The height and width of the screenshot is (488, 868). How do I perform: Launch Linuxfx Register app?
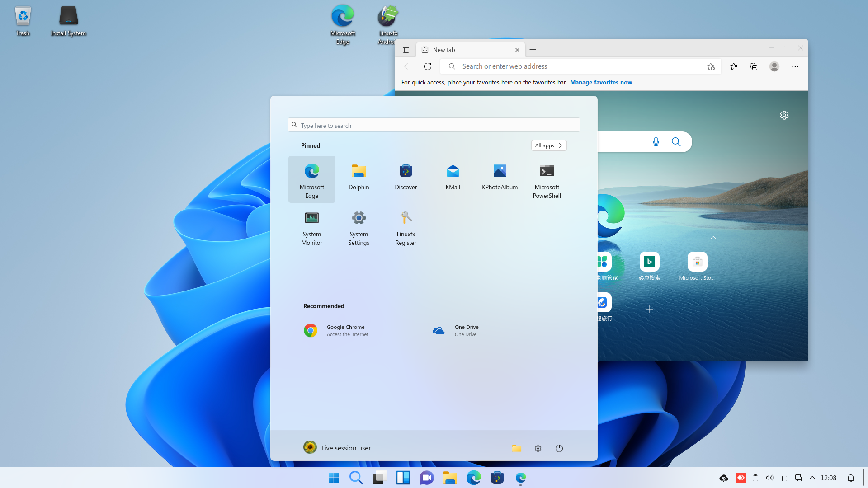(406, 226)
